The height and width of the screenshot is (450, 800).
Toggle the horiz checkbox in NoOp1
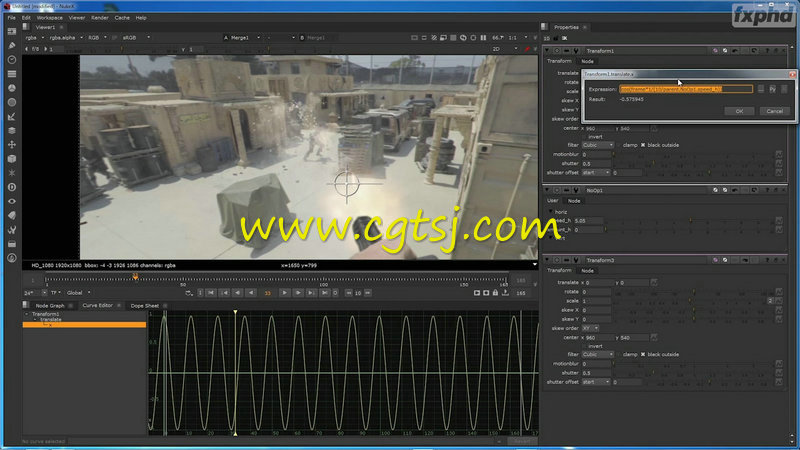(x=551, y=212)
